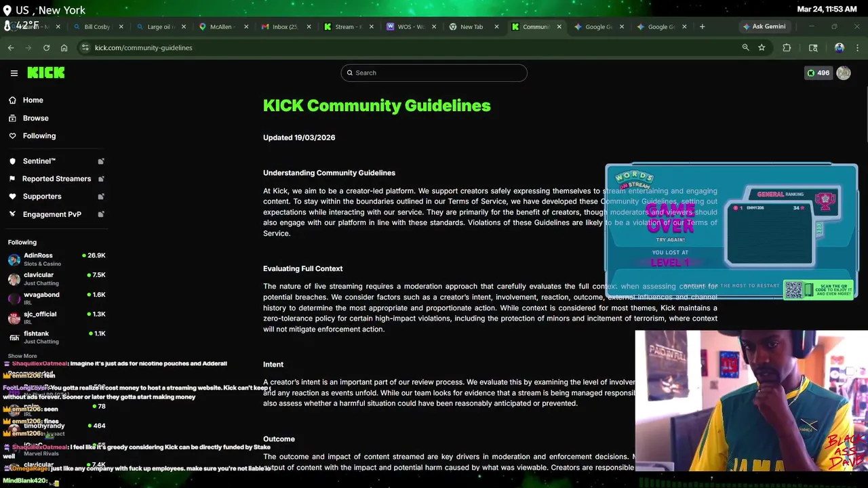Bookmark this page with star icon
Screen dimensions: 868x488
(762, 47)
